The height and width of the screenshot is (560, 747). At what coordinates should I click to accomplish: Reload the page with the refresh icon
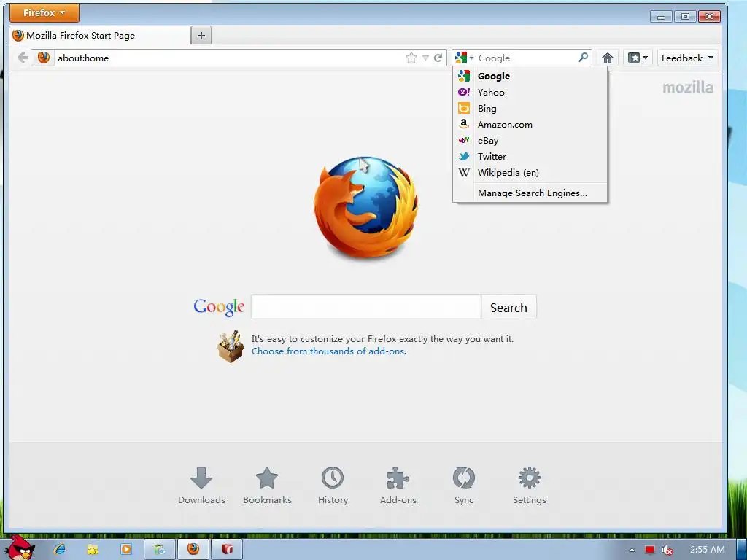click(x=438, y=58)
